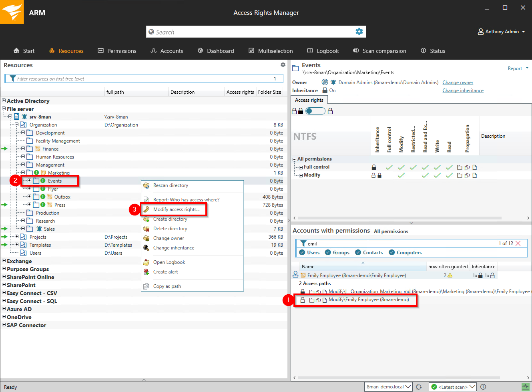Open Resources panel settings gear
The image size is (532, 392).
pos(283,65)
